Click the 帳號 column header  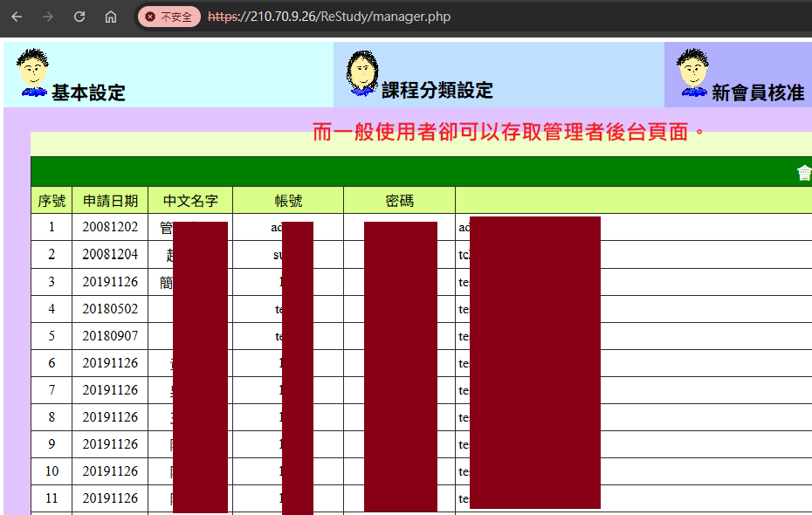coord(288,201)
